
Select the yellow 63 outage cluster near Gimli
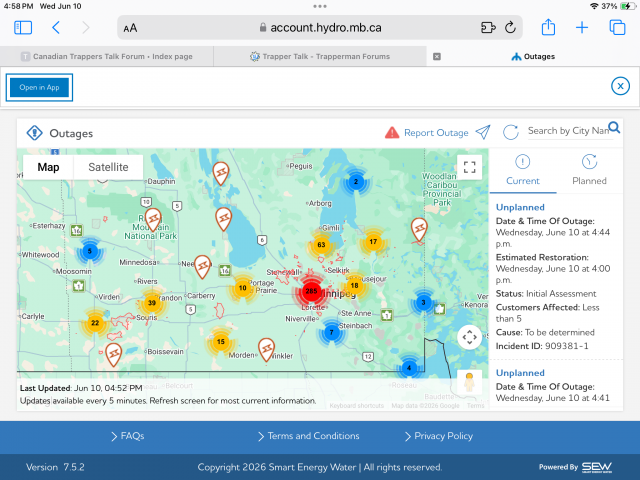321,245
